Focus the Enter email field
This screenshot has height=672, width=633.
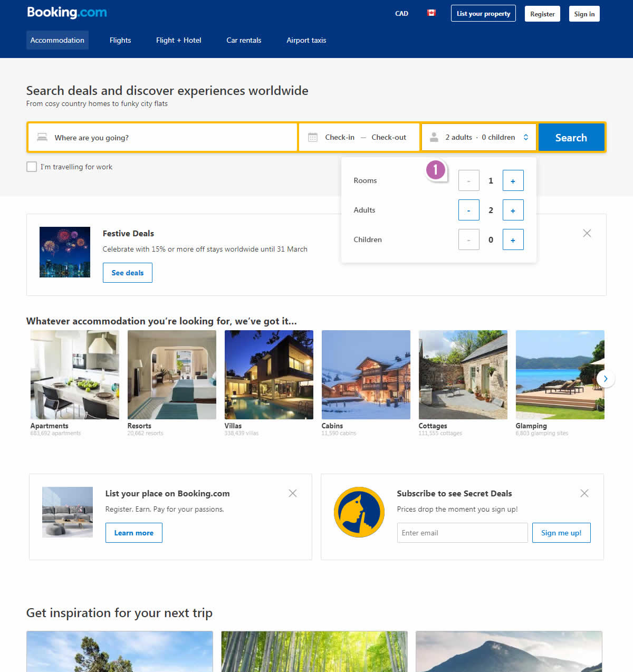462,533
